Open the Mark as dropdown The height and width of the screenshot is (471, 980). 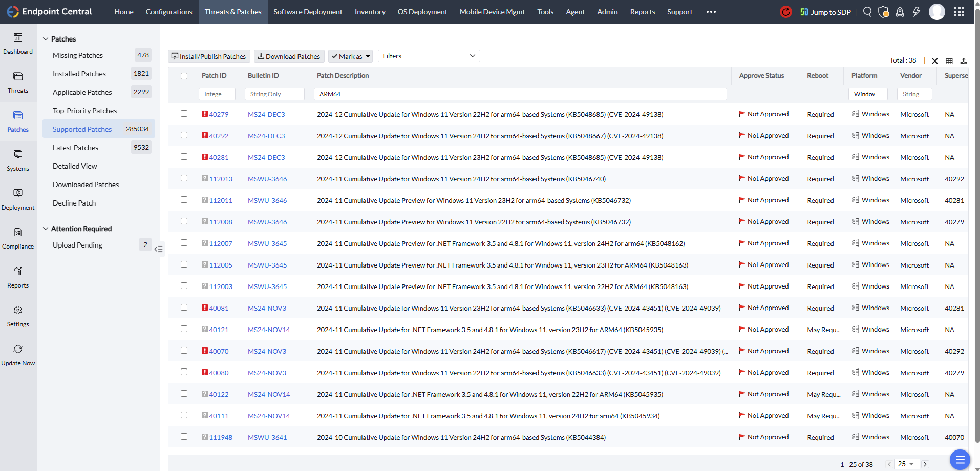point(351,56)
